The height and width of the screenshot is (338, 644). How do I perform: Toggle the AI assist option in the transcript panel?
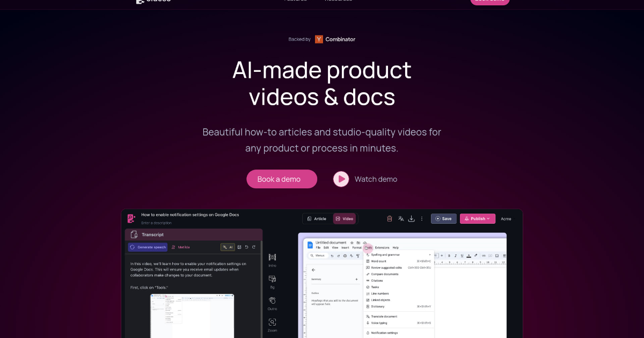228,247
